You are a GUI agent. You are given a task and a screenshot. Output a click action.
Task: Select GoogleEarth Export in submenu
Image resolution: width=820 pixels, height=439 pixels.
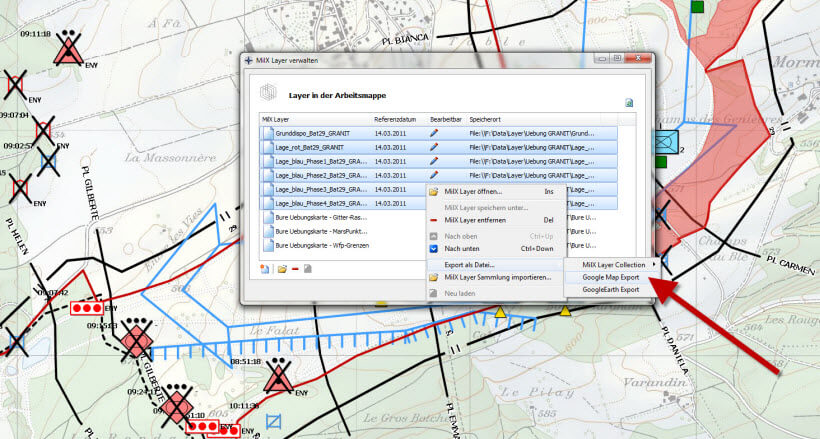(x=611, y=289)
